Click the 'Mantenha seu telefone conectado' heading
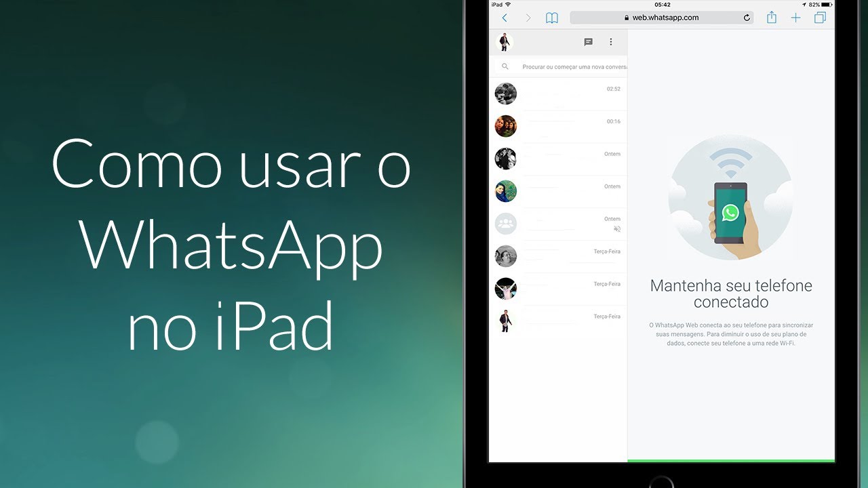868x488 pixels. [731, 293]
